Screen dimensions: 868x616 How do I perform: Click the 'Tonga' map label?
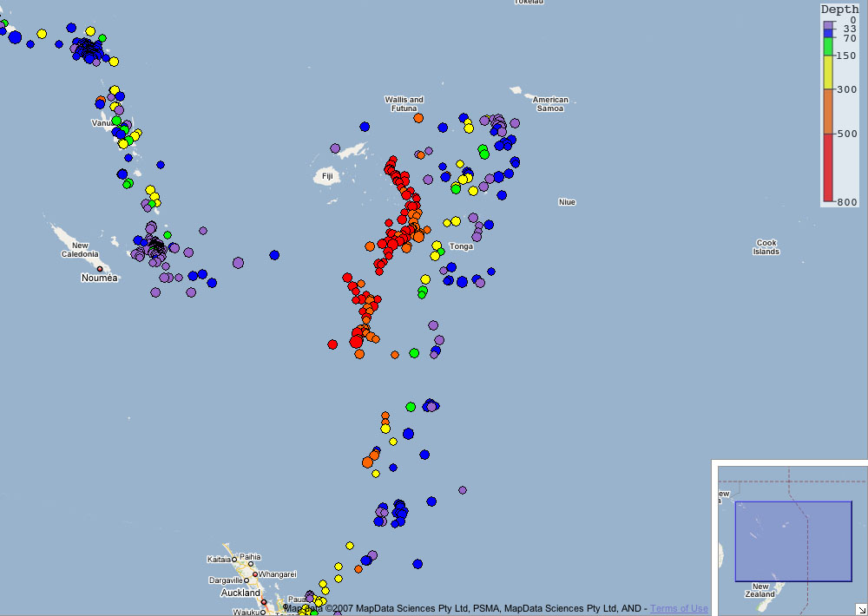(x=461, y=246)
